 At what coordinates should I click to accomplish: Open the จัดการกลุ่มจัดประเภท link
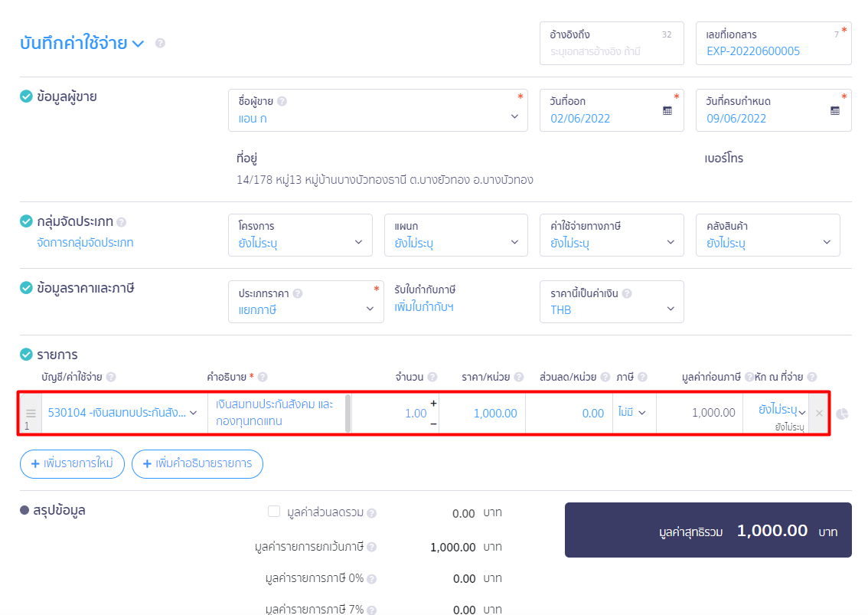85,243
